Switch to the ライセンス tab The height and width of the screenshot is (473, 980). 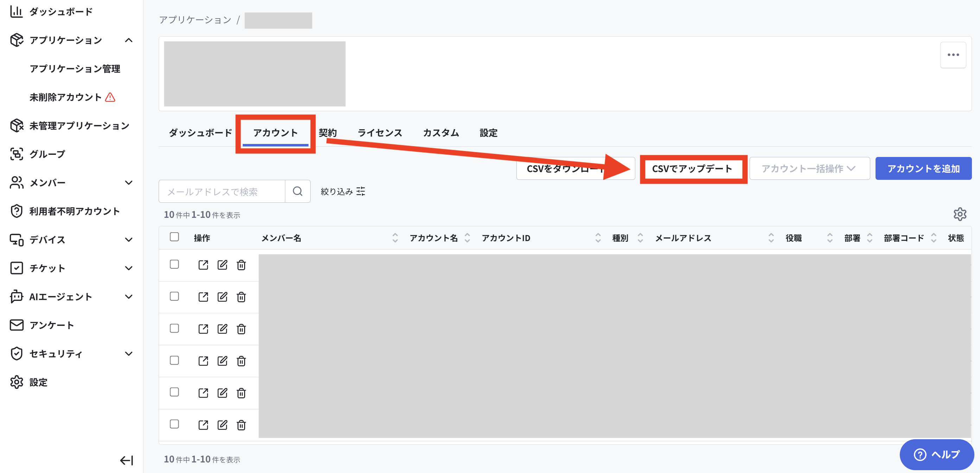tap(380, 133)
